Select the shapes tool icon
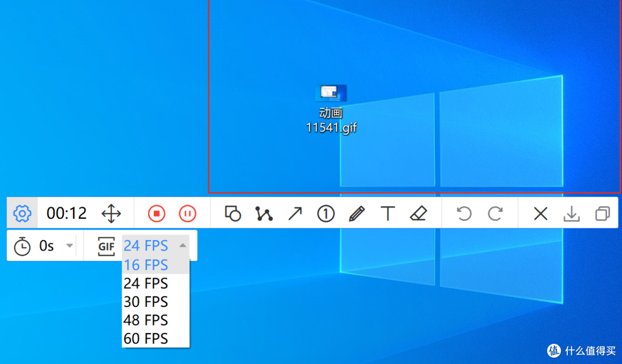Image resolution: width=622 pixels, height=364 pixels. (233, 214)
